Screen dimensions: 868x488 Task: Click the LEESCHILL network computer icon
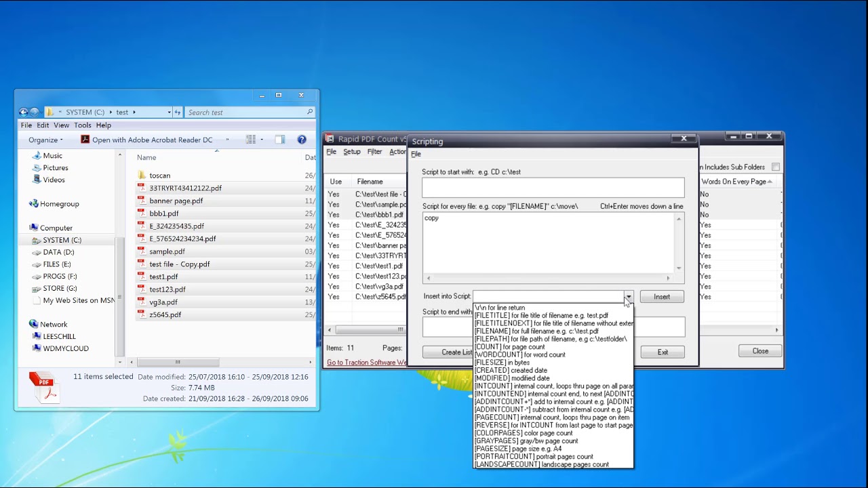pos(37,336)
